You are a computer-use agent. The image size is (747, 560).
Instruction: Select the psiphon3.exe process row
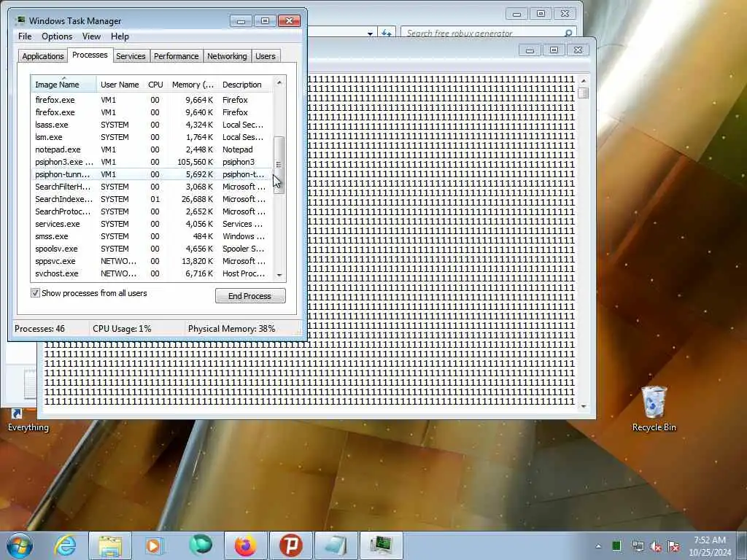pyautogui.click(x=152, y=162)
